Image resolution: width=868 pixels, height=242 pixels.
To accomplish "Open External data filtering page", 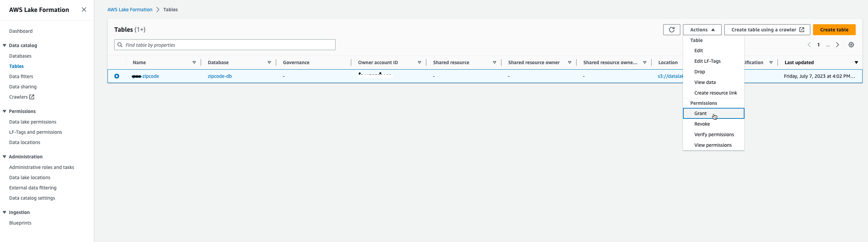I will pos(33,188).
